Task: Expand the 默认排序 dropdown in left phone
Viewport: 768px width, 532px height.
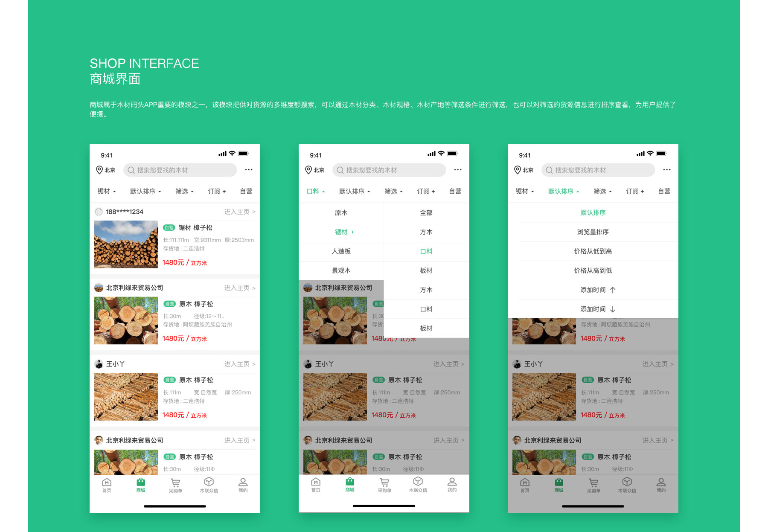Action: [145, 191]
